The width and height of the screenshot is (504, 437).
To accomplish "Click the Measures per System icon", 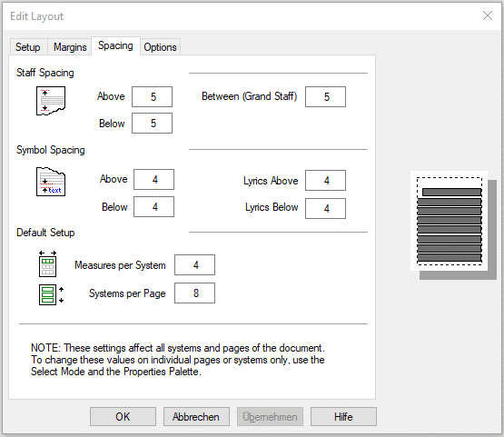I will click(x=47, y=264).
